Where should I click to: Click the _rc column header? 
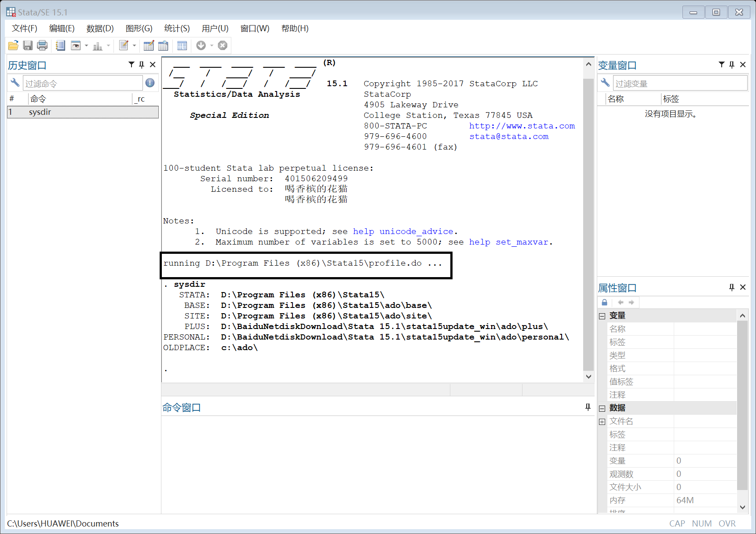tap(145, 99)
